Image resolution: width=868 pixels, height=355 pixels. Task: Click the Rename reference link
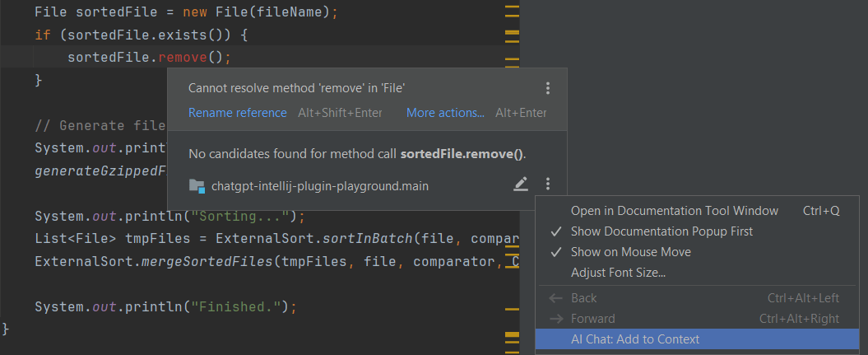[x=238, y=113]
